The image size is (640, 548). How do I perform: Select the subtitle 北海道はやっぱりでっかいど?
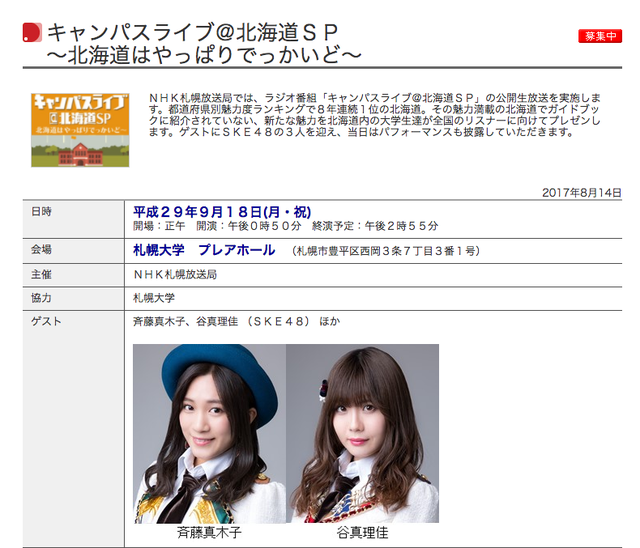click(x=204, y=55)
